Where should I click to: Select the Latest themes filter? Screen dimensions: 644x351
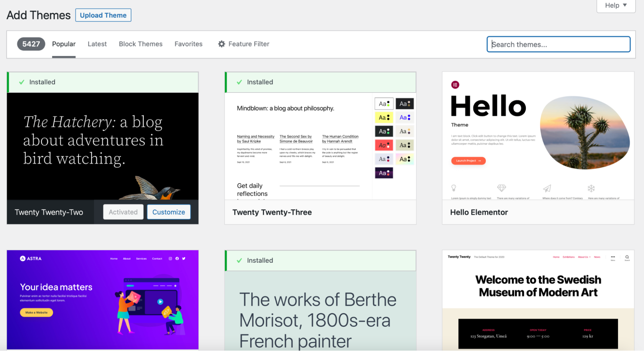click(x=96, y=44)
